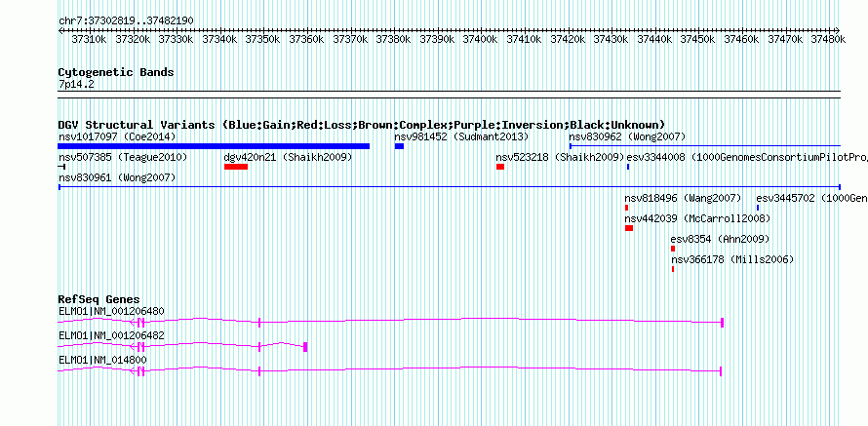Open the esv8354 (Ahn2009) label
The image size is (868, 426).
(720, 240)
